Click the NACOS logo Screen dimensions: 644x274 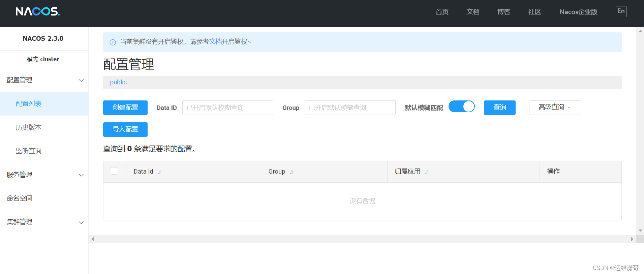37,11
